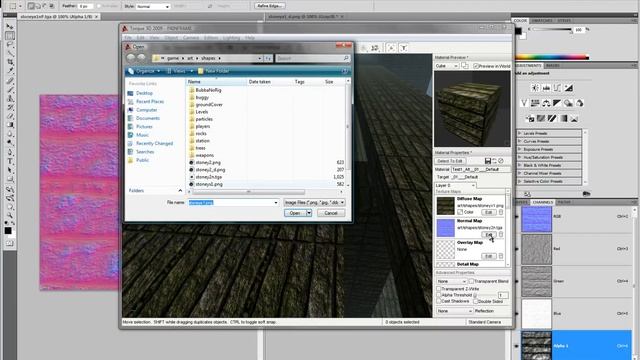Open the Reflection type dropdown

pyautogui.click(x=454, y=311)
